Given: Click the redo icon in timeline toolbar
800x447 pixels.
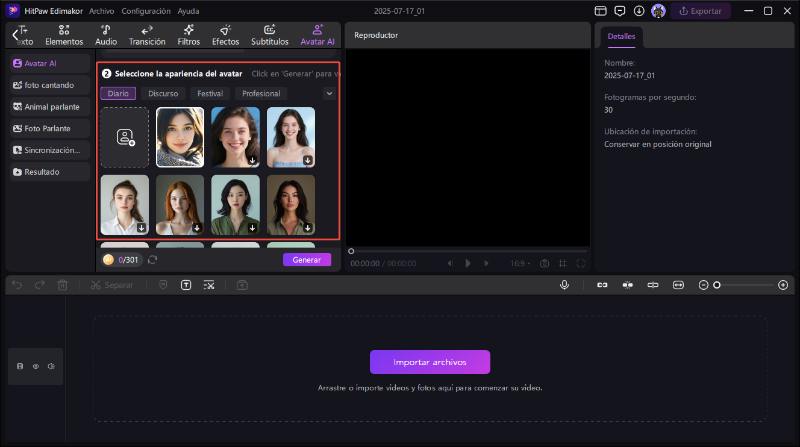Looking at the screenshot, I should coord(40,285).
